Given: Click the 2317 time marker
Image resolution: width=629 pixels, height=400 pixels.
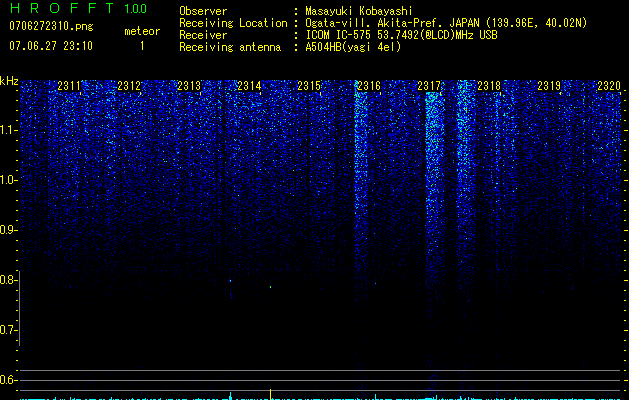Looking at the screenshot, I should (429, 85).
